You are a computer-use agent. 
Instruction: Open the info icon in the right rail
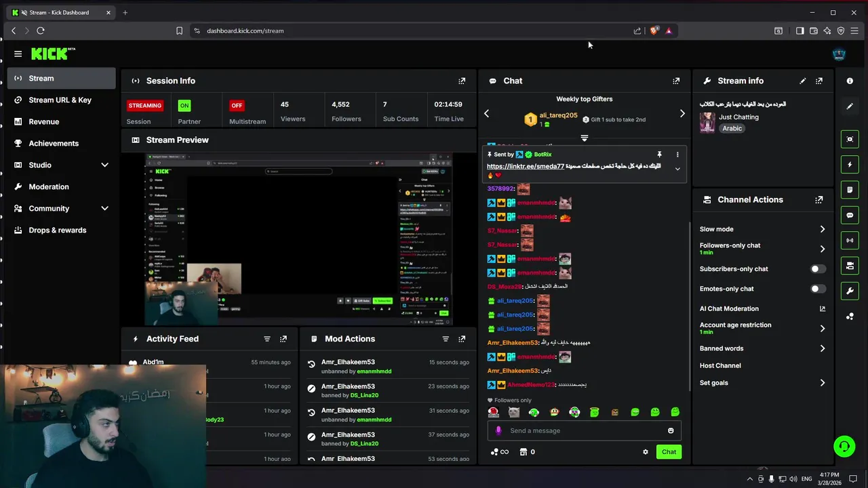(x=850, y=81)
